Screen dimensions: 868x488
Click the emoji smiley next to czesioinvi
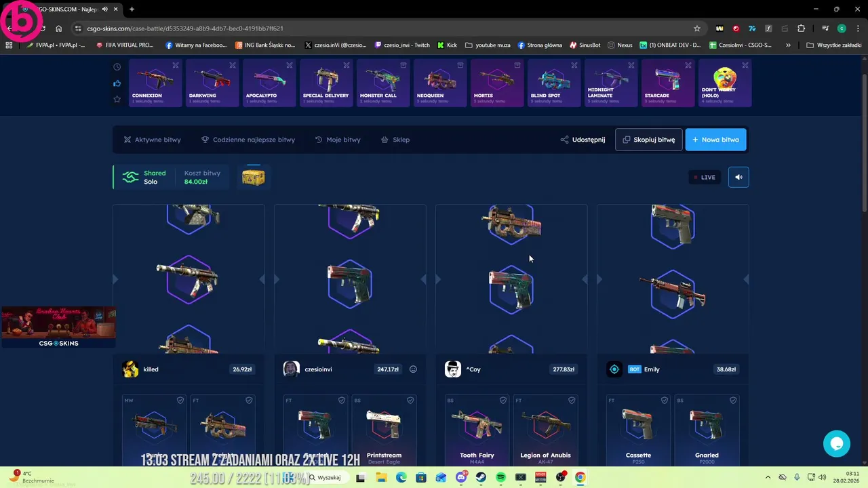click(x=413, y=369)
